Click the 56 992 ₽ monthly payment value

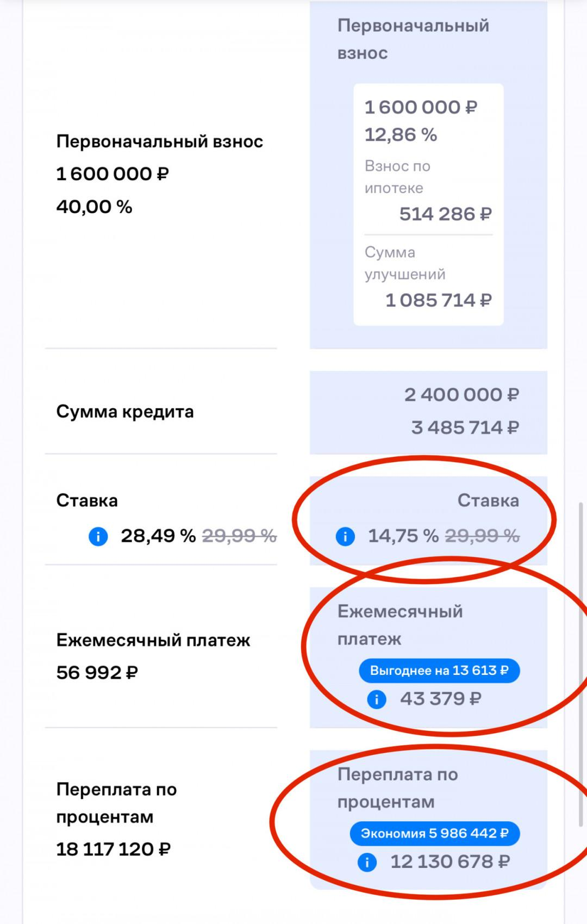[x=97, y=673]
